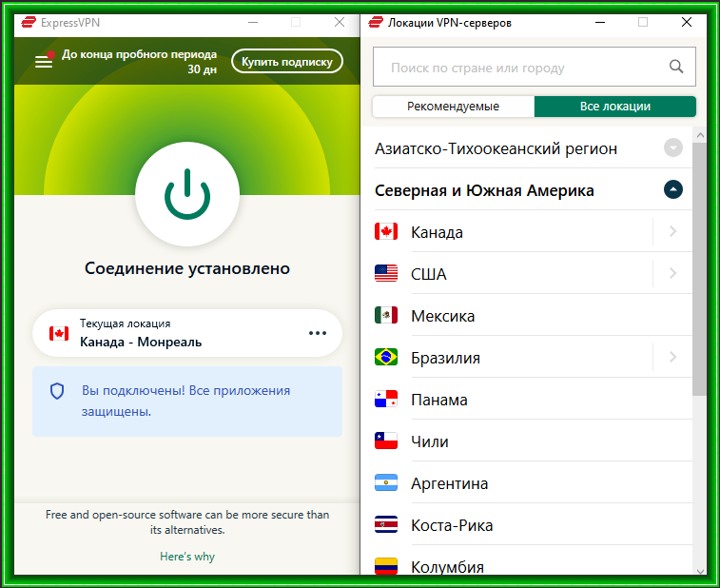Click the Brazil flag icon
The width and height of the screenshot is (720, 588).
[386, 357]
